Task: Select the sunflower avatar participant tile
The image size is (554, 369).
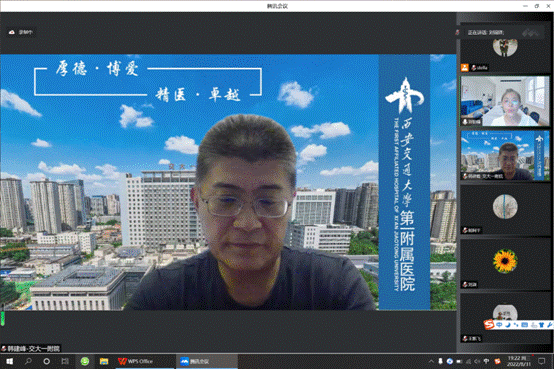Action: tap(505, 264)
